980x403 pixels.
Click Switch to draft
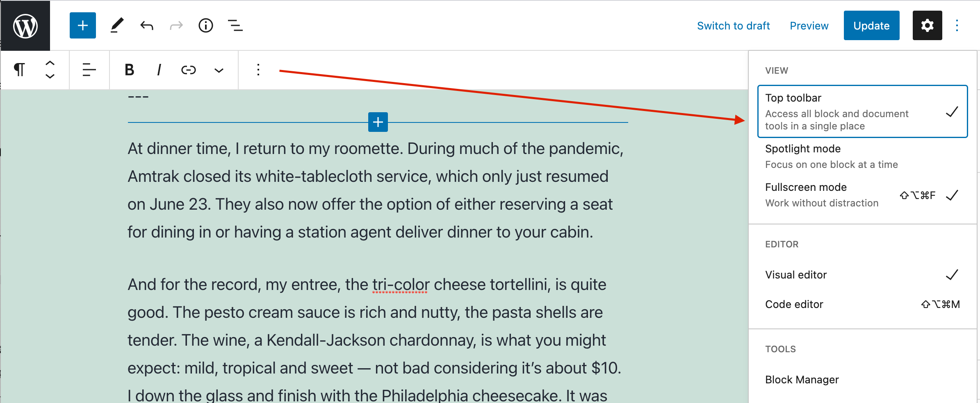tap(734, 25)
